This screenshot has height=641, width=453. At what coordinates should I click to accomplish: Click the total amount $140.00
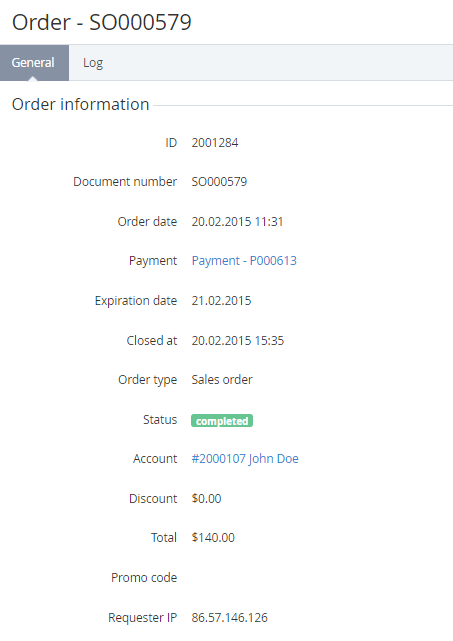213,538
